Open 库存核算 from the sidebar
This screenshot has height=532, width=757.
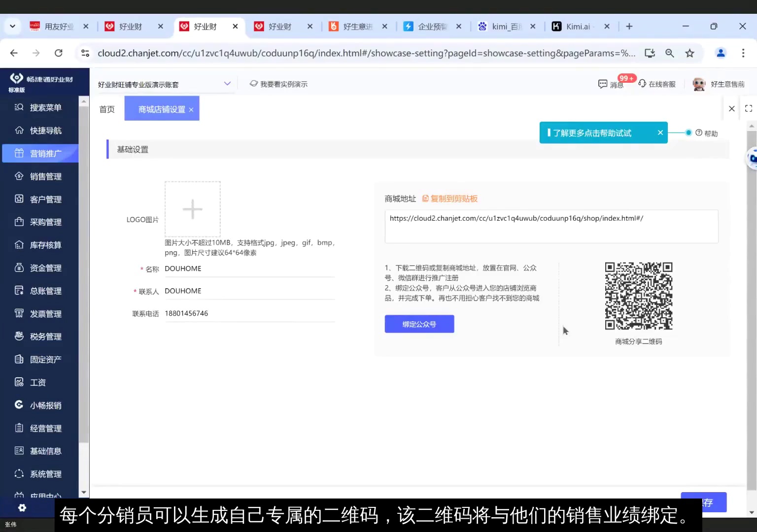(44, 245)
